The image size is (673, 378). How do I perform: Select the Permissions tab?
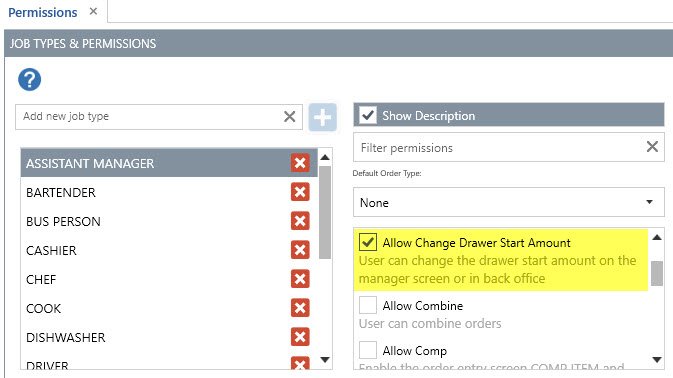pyautogui.click(x=42, y=12)
